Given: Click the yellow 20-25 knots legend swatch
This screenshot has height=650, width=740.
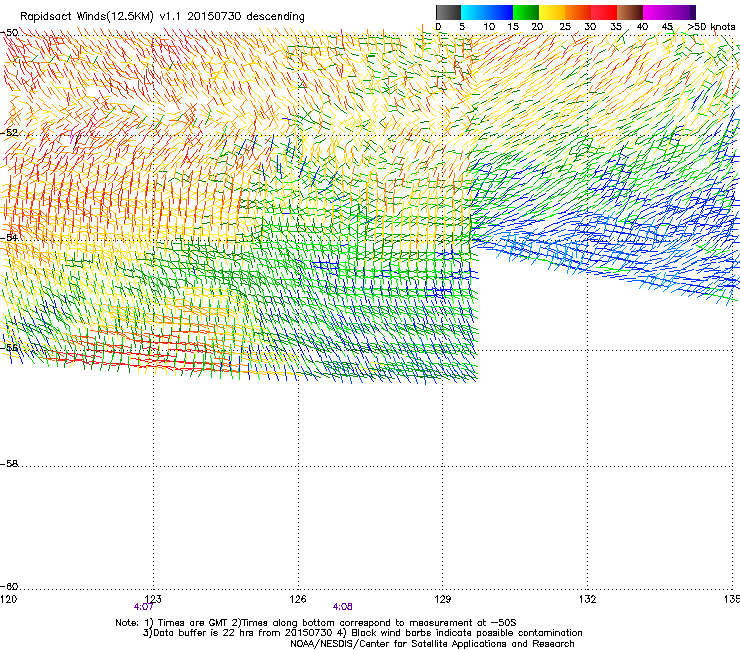Looking at the screenshot, I should (552, 12).
